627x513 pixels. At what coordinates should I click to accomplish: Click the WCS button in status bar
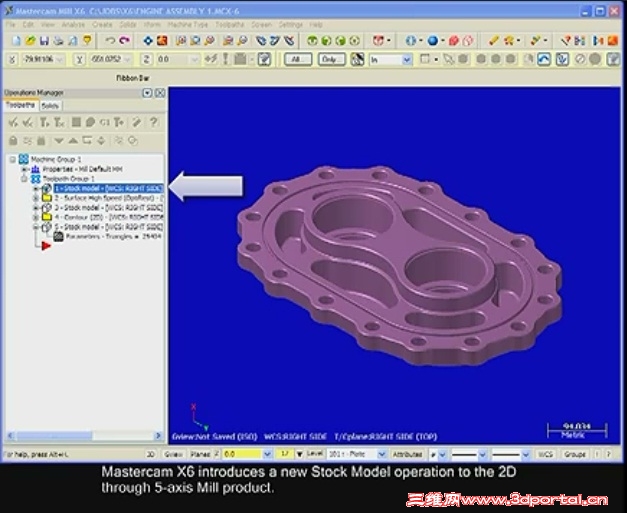545,454
